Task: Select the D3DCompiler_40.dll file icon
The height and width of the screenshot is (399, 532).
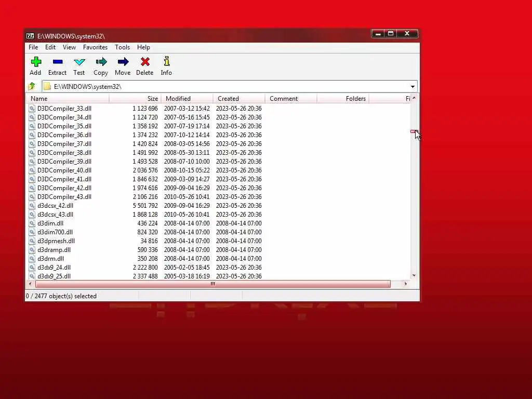Action: pyautogui.click(x=32, y=170)
